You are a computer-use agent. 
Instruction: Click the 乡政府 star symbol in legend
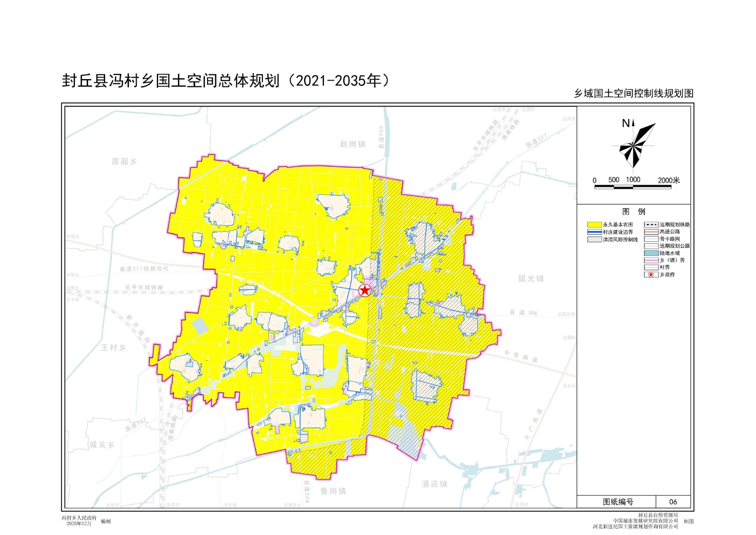tap(651, 275)
